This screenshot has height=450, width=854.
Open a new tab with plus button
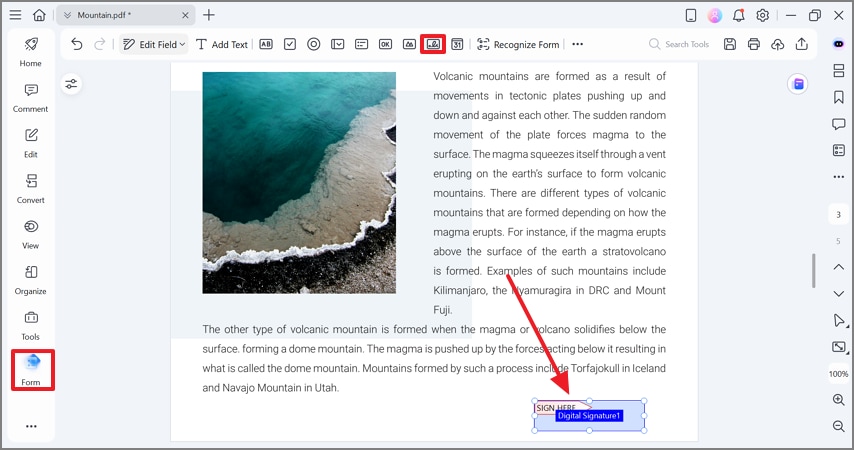point(209,15)
